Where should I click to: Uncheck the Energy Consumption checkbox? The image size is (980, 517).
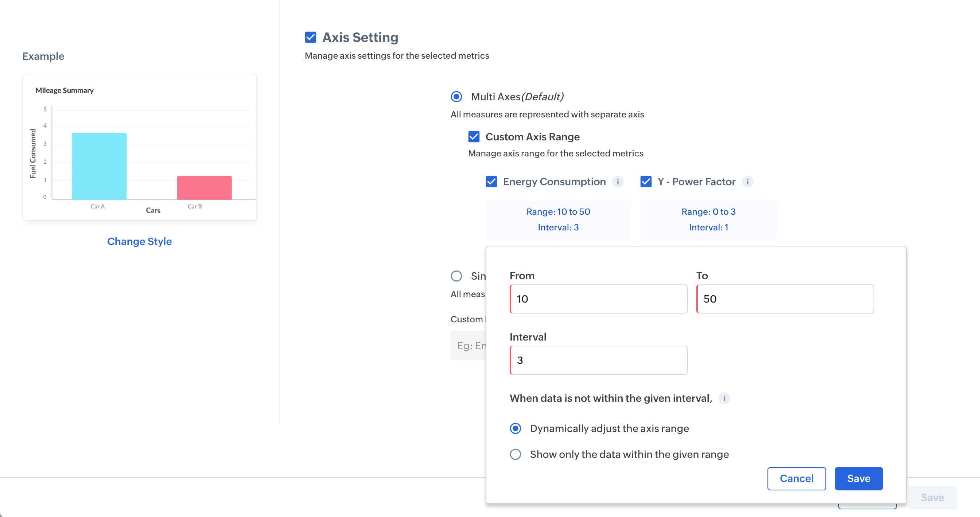point(491,182)
